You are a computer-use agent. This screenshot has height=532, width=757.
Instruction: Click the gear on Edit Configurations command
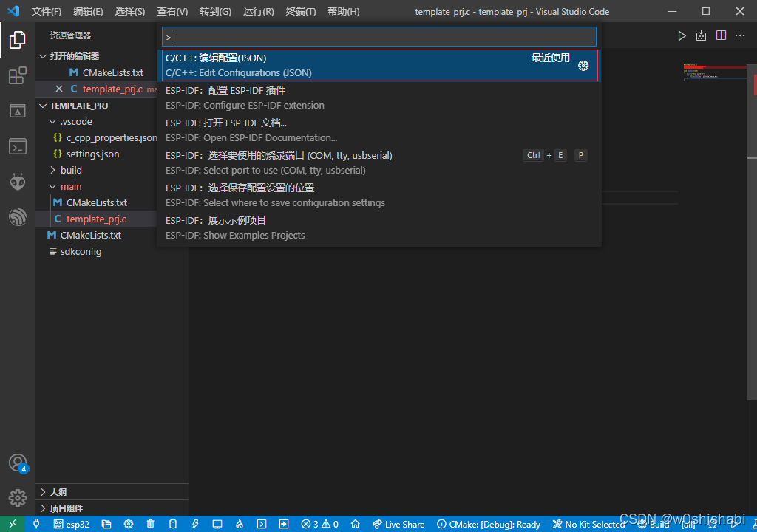tap(583, 66)
